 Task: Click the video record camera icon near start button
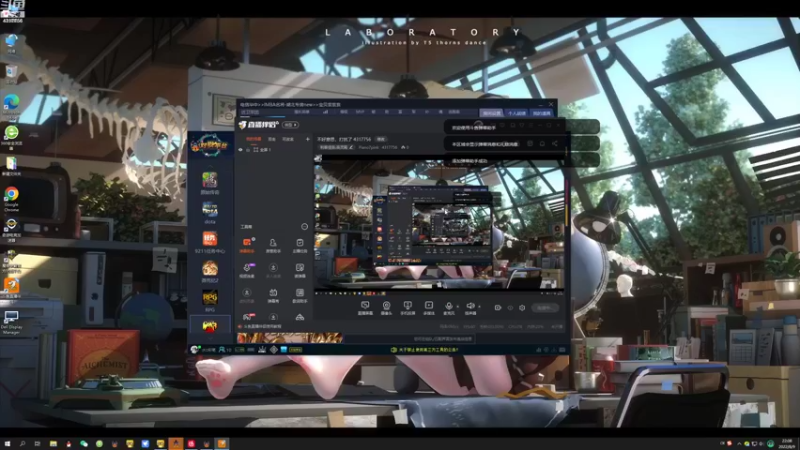pyautogui.click(x=497, y=308)
